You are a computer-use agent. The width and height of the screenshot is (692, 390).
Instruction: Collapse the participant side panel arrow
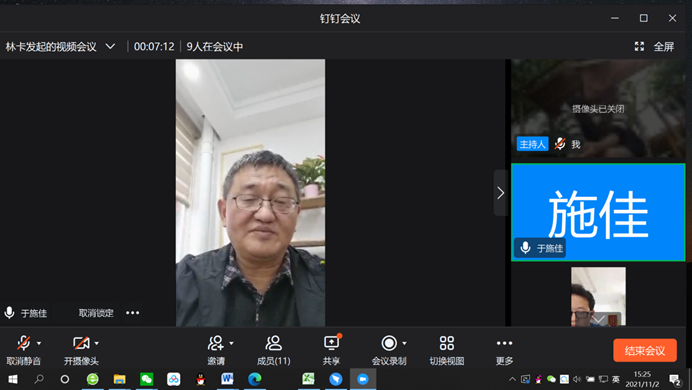(x=500, y=193)
